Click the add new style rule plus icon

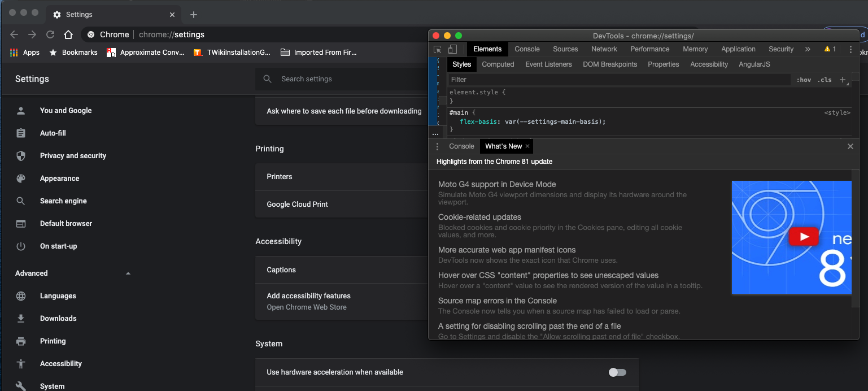[843, 80]
